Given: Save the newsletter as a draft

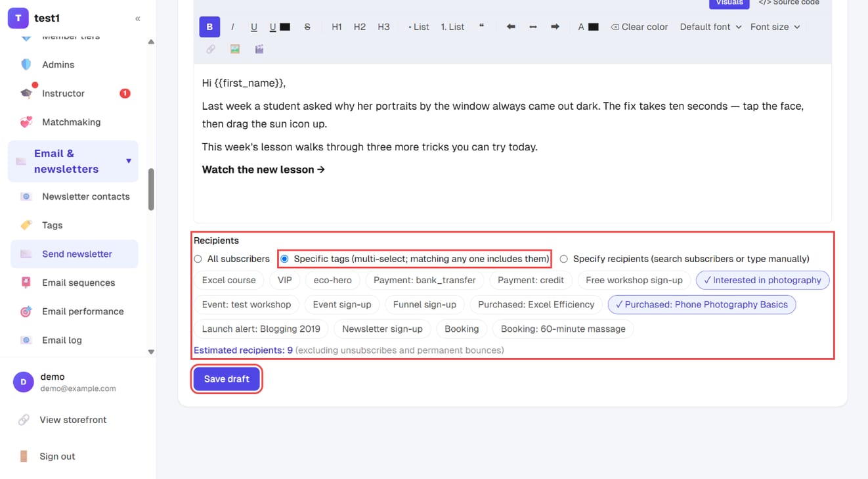Looking at the screenshot, I should coord(227,379).
